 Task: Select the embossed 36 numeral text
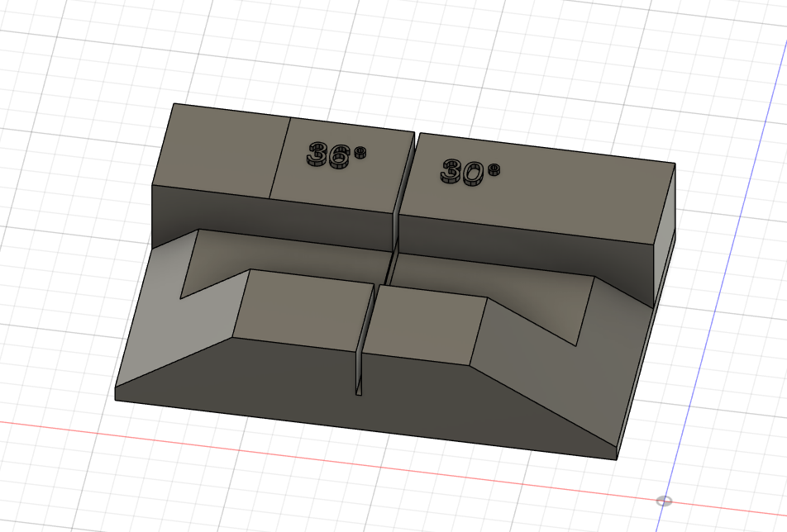pyautogui.click(x=328, y=154)
